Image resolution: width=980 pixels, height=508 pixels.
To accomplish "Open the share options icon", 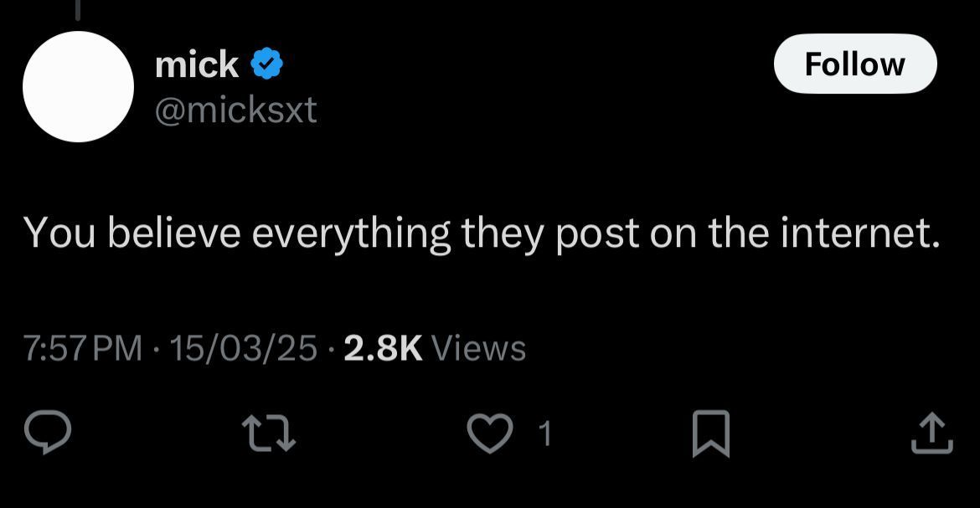I will pos(931,434).
